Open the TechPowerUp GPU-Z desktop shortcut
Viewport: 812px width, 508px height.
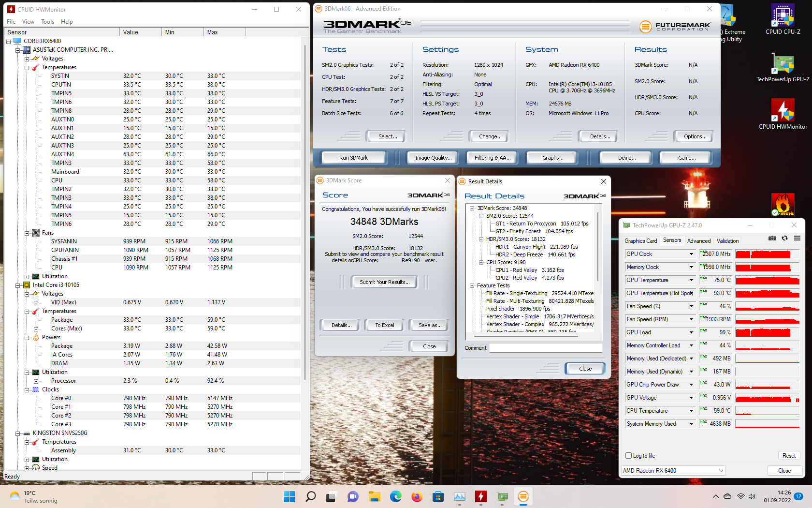click(x=783, y=68)
